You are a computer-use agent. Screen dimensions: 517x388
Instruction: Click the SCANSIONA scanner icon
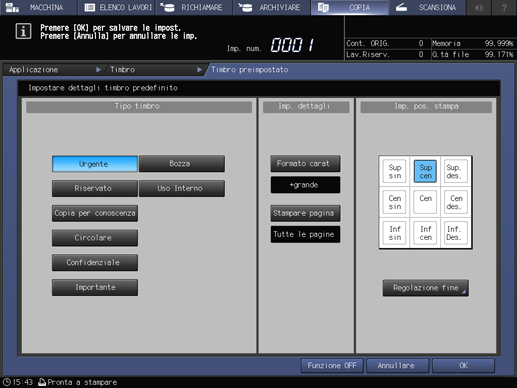[x=401, y=7]
